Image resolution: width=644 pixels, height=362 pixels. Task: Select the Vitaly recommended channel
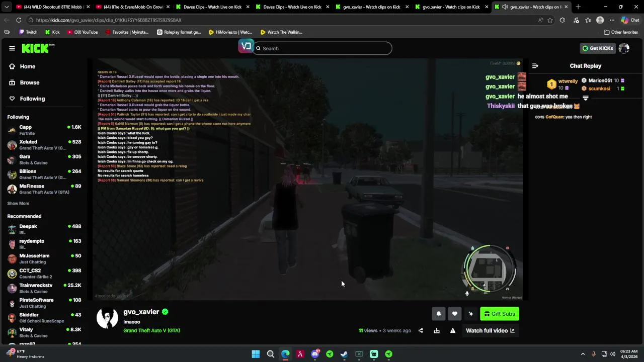click(x=44, y=332)
